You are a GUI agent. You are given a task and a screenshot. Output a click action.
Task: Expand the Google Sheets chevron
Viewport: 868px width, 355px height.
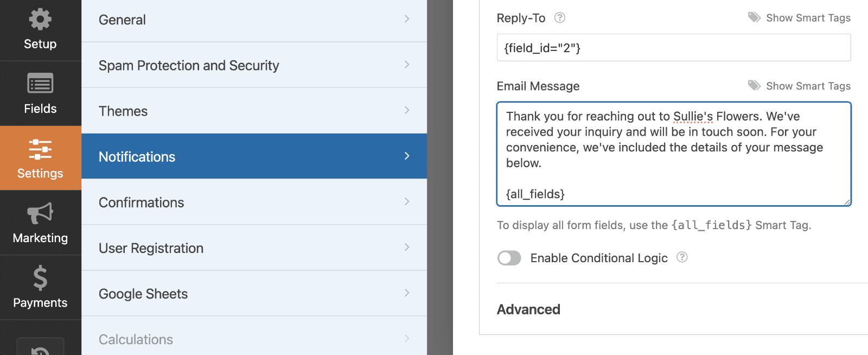[406, 293]
